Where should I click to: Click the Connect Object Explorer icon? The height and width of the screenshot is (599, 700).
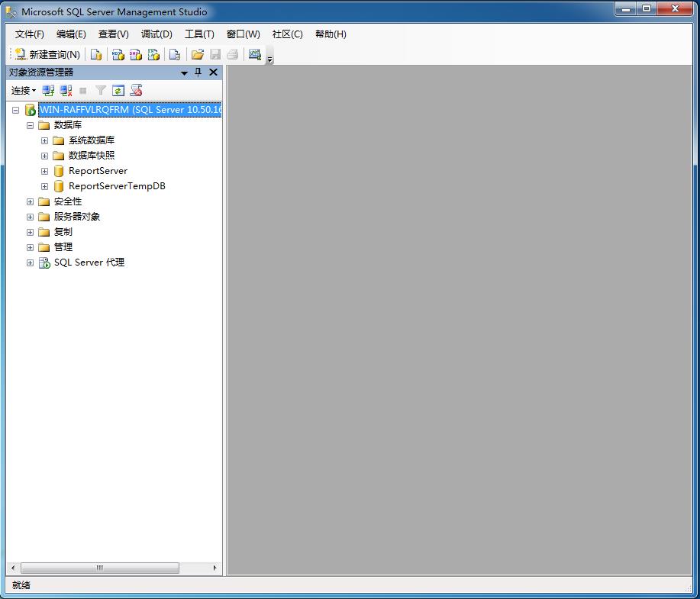pos(48,90)
